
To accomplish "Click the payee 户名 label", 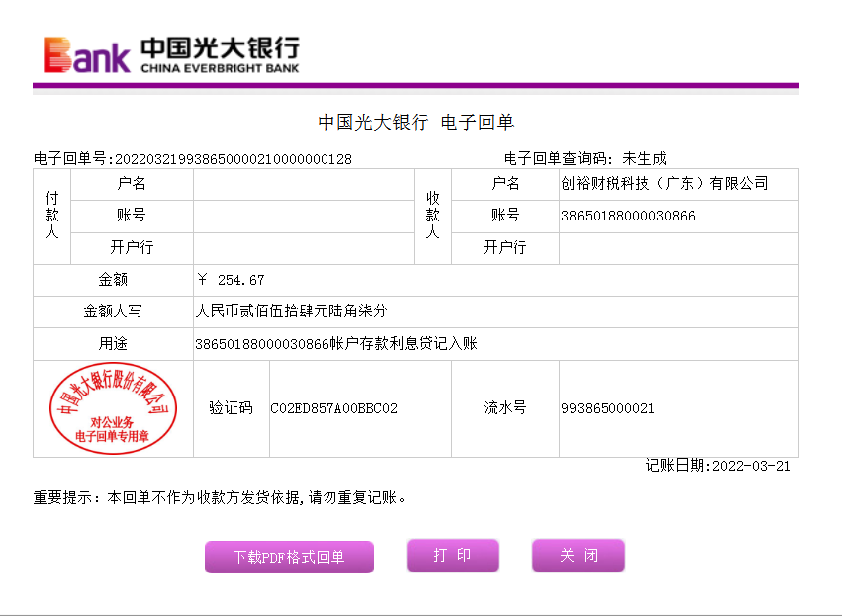I will 505,184.
